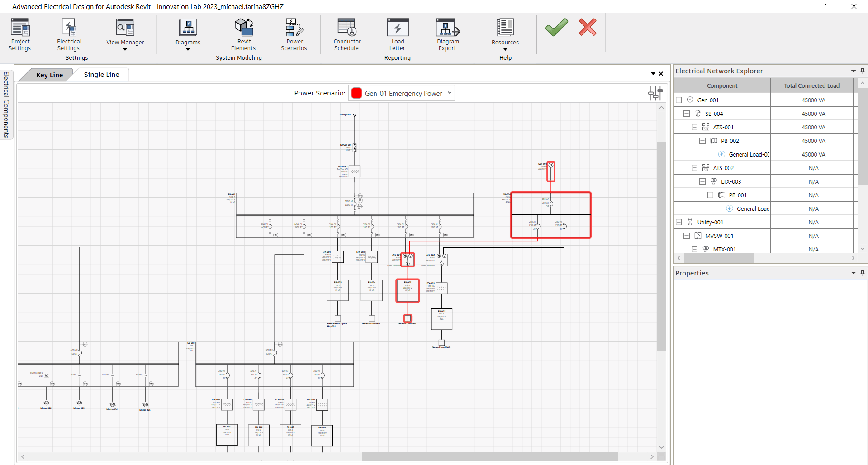This screenshot has width=868, height=465.
Task: Open Power Scenarios
Action: point(294,35)
